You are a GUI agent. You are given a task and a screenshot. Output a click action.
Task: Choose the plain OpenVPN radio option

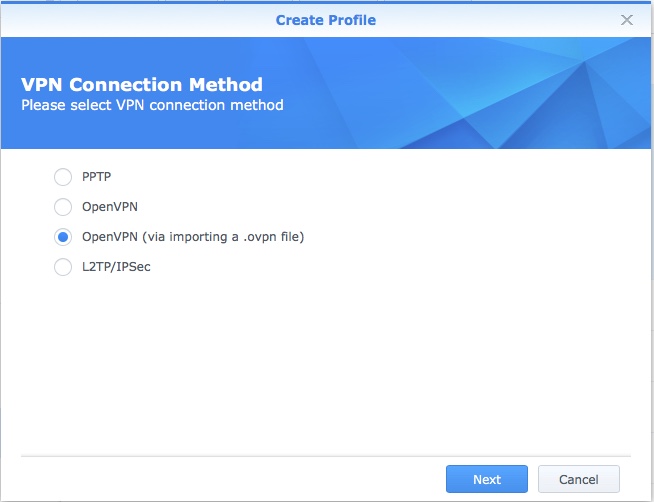[63, 207]
